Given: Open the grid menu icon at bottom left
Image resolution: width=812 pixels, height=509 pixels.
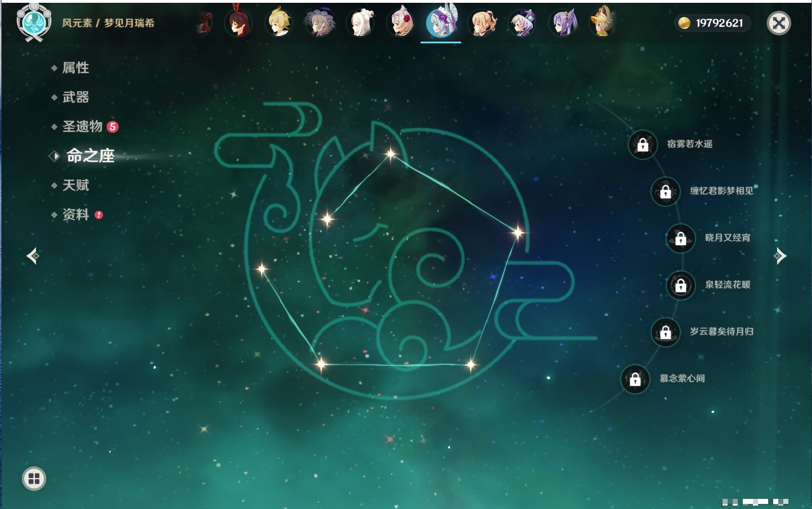Looking at the screenshot, I should [x=34, y=479].
